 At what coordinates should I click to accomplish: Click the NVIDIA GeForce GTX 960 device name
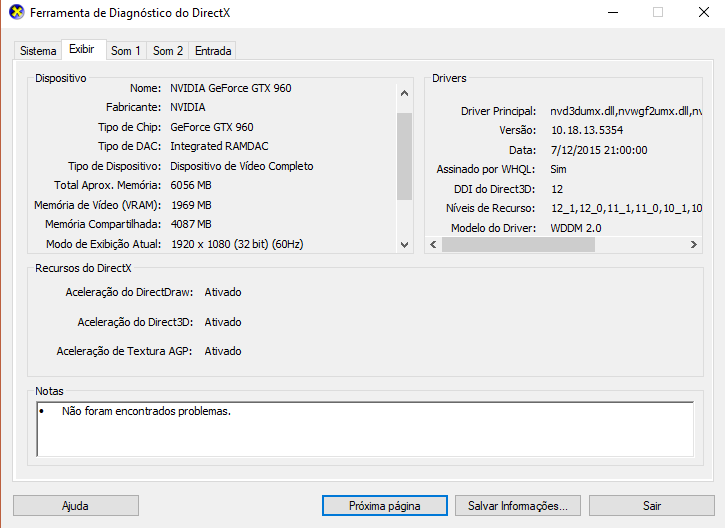(x=230, y=88)
